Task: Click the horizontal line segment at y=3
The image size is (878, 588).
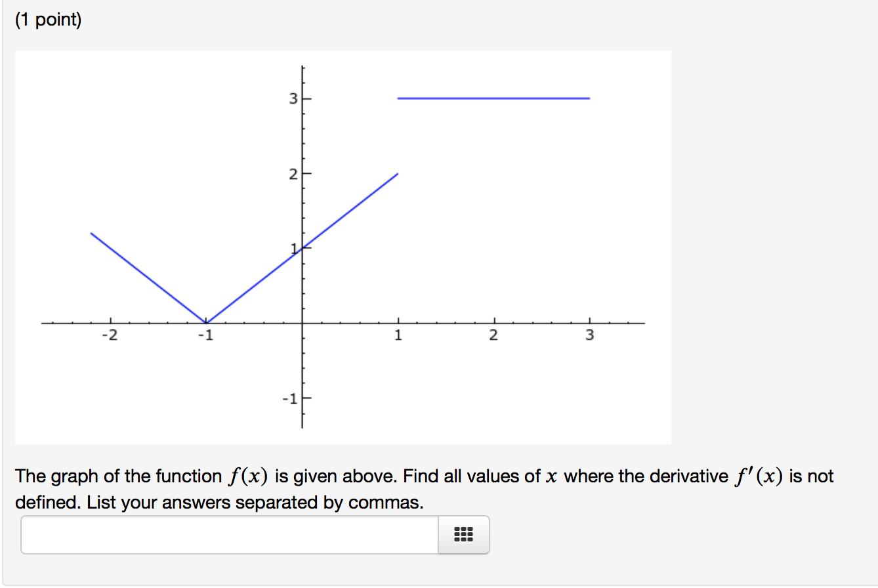Action: tap(492, 98)
